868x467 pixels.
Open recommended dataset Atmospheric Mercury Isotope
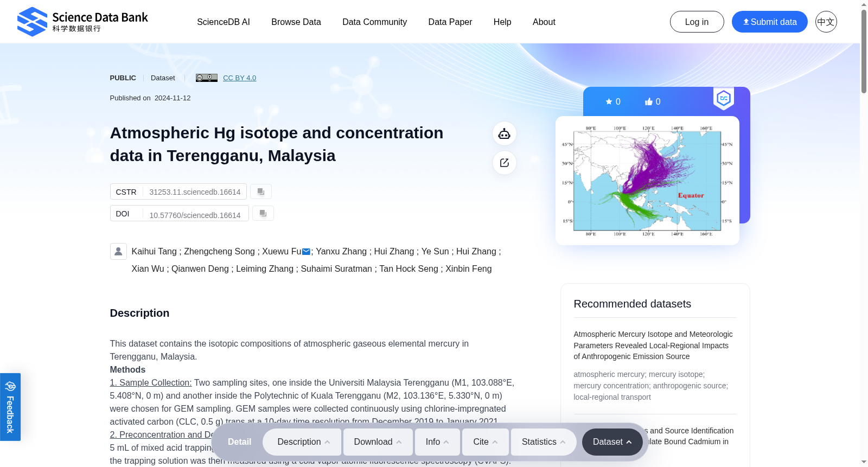[653, 346]
